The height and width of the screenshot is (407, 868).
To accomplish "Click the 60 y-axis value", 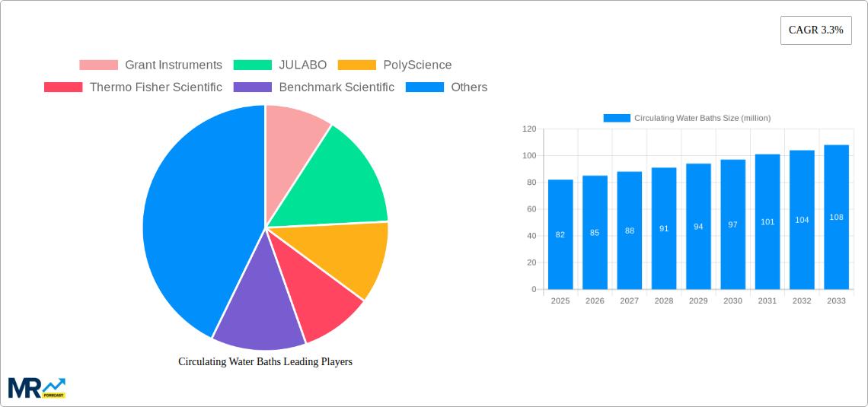I will click(x=531, y=209).
